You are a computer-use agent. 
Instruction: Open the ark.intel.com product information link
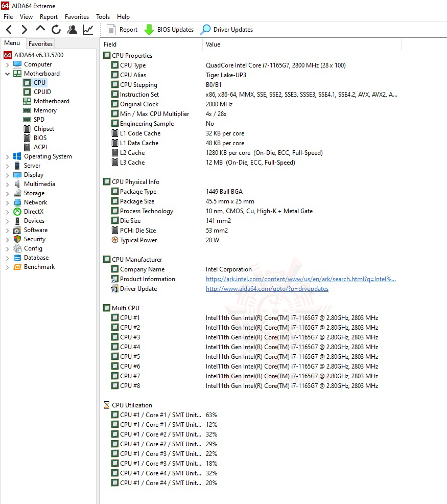tap(301, 279)
